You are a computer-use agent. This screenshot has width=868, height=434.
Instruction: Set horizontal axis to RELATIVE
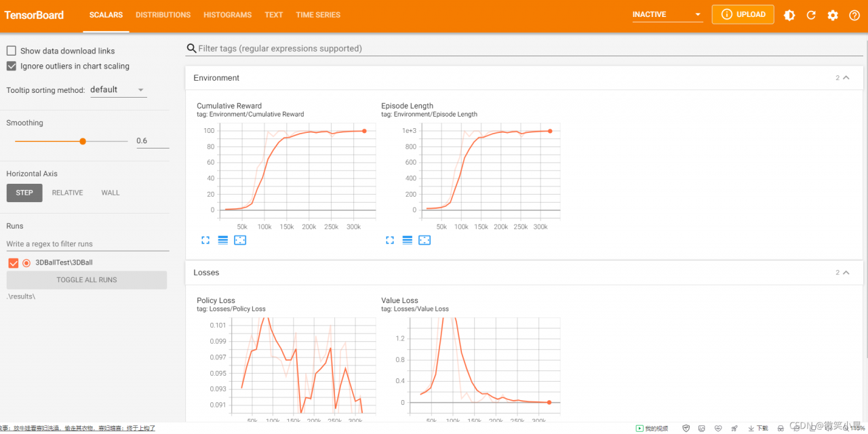point(68,193)
